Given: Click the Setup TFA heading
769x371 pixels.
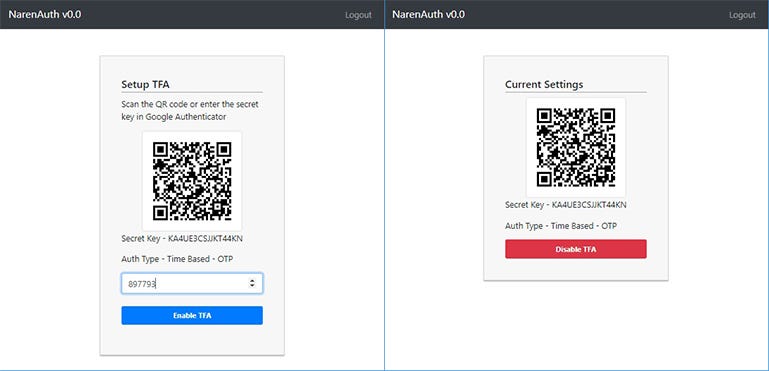Looking at the screenshot, I should click(145, 84).
